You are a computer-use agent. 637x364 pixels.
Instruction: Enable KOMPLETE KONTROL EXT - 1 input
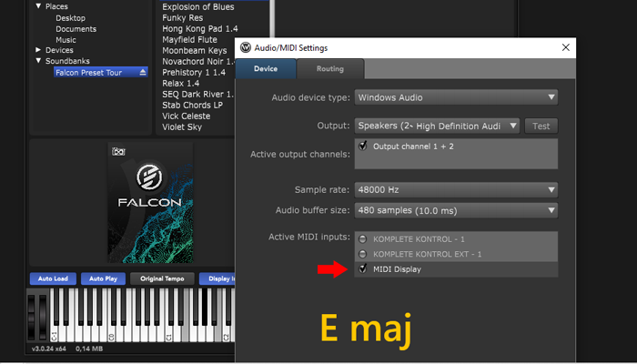point(363,254)
